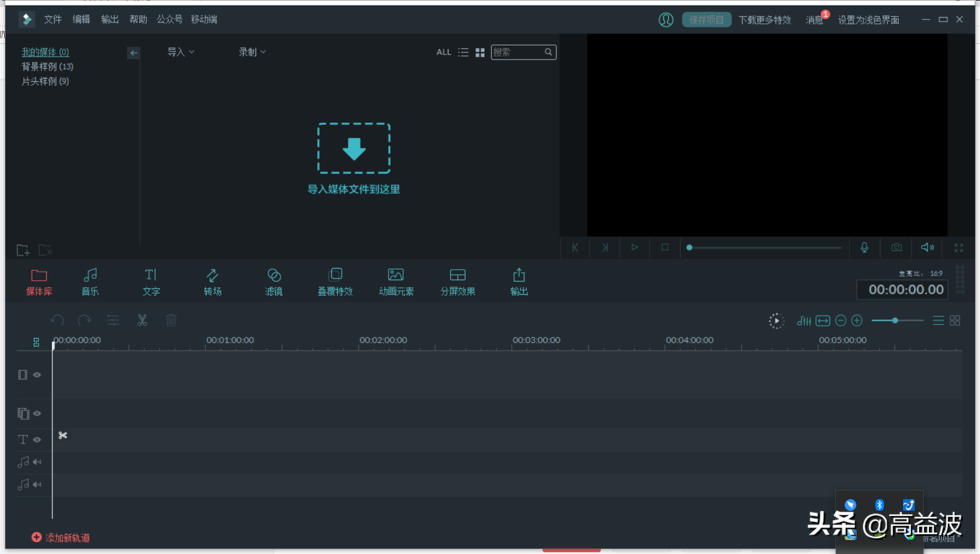This screenshot has height=554, width=980.
Task: Open 分屏效果 split screen effects
Action: click(x=457, y=281)
